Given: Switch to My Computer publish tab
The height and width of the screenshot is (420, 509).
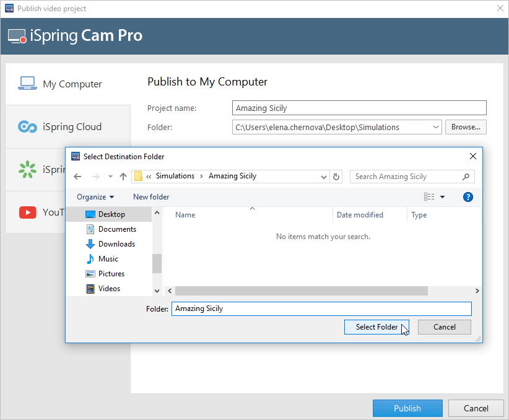Looking at the screenshot, I should [68, 84].
